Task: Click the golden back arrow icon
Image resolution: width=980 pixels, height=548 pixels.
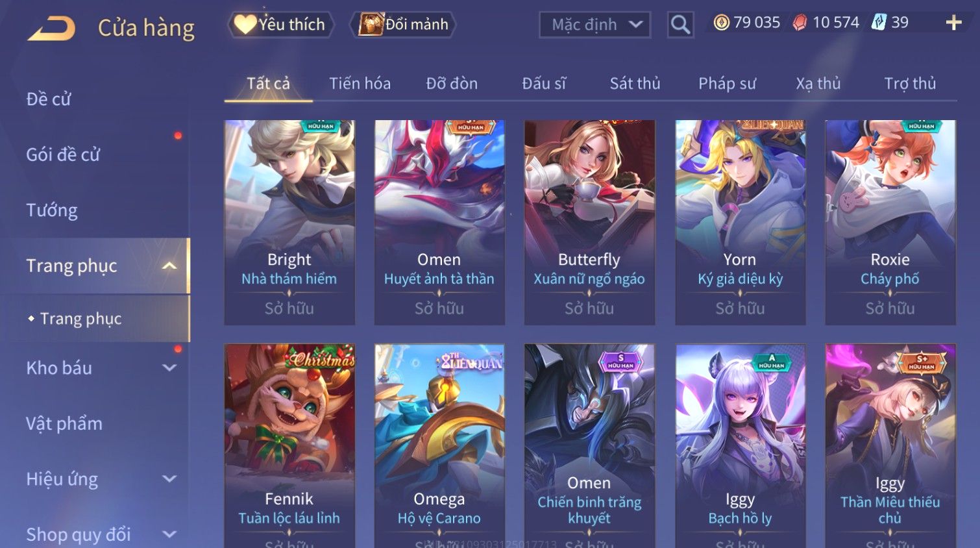Action: 51,29
